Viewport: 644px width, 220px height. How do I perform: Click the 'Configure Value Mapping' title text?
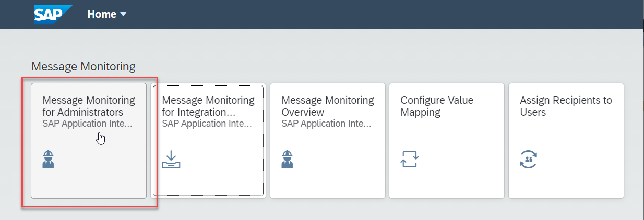click(x=437, y=106)
